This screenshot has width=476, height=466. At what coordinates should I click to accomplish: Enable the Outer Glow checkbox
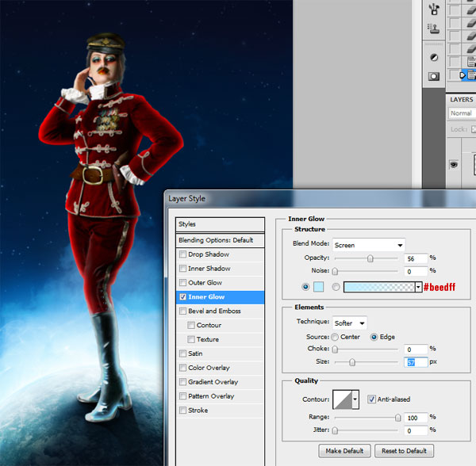point(182,283)
